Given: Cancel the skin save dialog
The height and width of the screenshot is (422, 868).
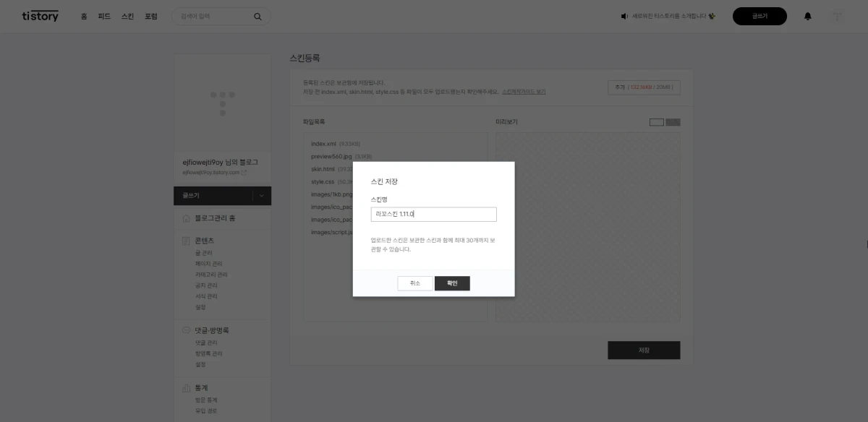Looking at the screenshot, I should pos(414,283).
